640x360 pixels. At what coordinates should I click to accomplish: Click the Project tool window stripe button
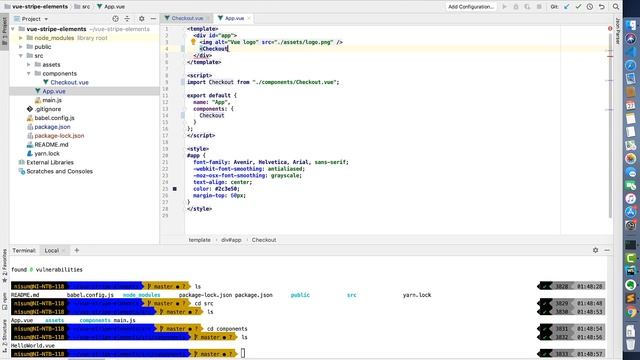pos(4,31)
